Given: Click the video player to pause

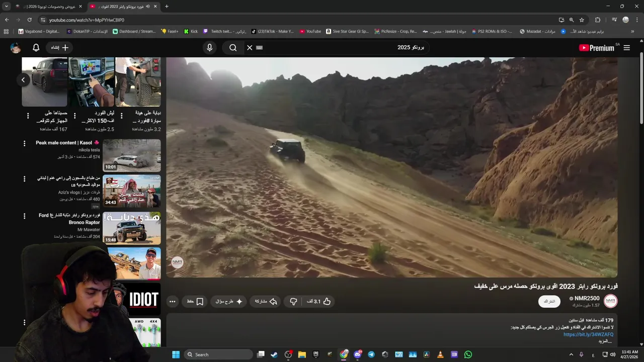Looking at the screenshot, I should click(391, 167).
